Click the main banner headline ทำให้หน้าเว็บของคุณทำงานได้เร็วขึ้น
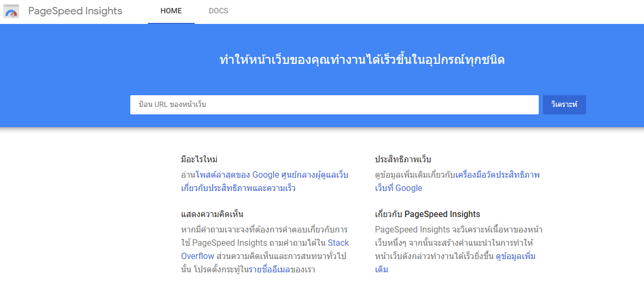This screenshot has width=644, height=308. tap(362, 60)
